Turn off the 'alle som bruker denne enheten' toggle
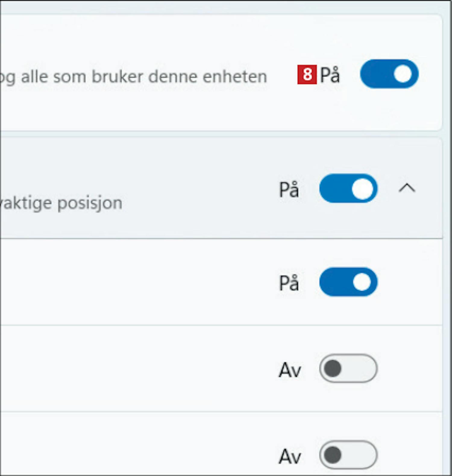This screenshot has height=476, width=452. [x=389, y=74]
